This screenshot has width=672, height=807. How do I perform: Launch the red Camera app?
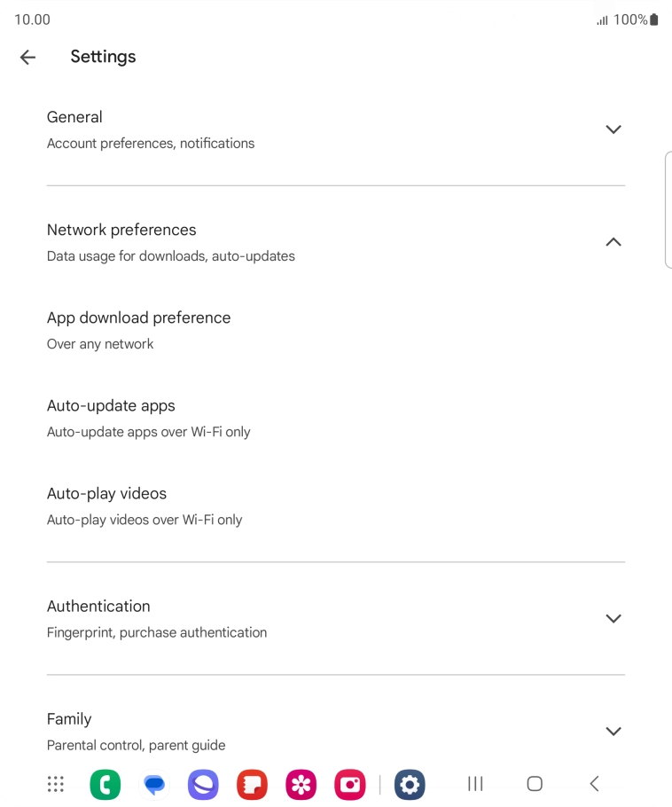coord(350,784)
